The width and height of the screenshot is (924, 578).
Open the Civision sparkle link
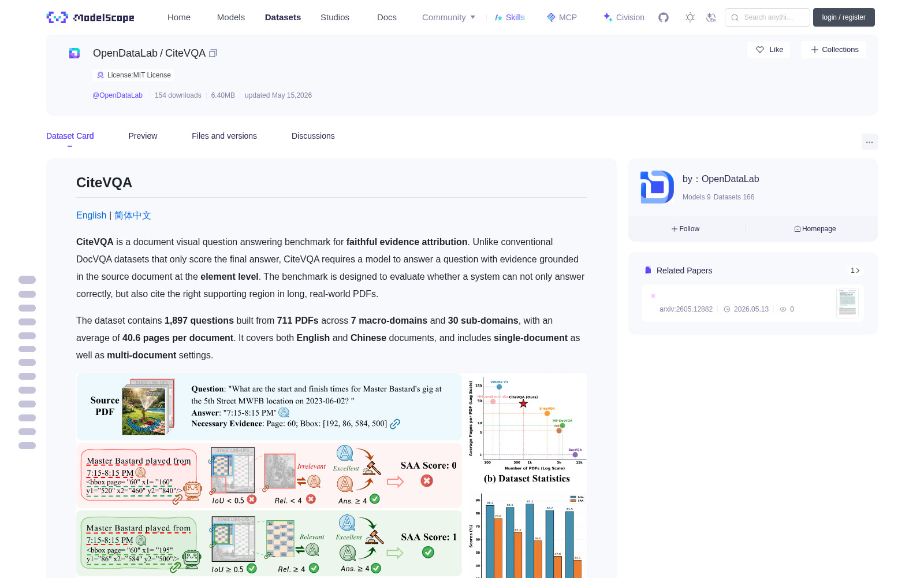pos(624,17)
